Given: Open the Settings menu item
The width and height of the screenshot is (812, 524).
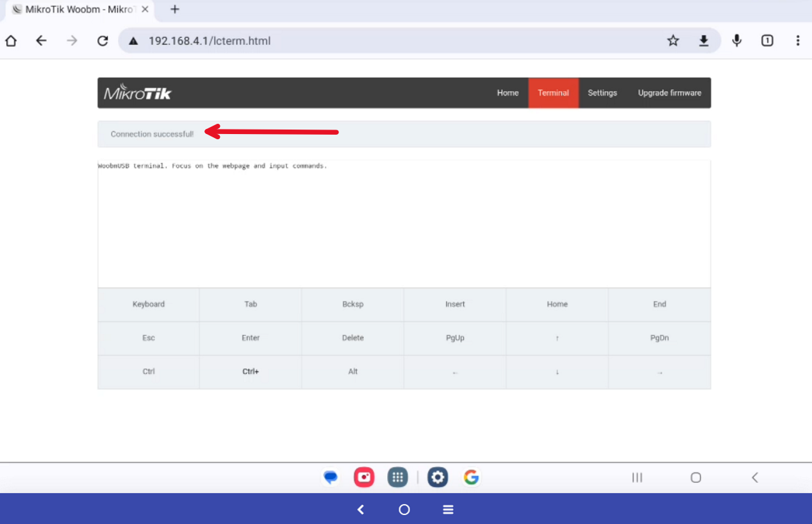Looking at the screenshot, I should point(602,93).
